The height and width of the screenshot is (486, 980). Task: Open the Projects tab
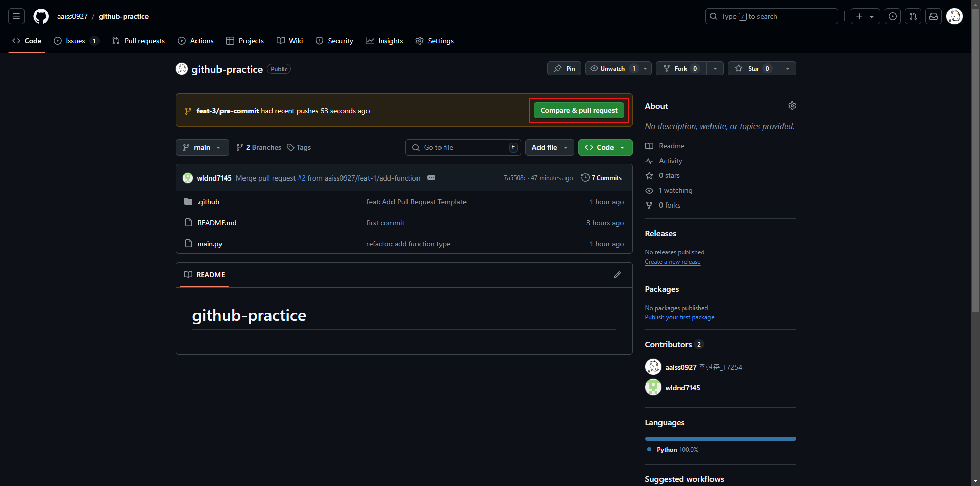coord(245,41)
